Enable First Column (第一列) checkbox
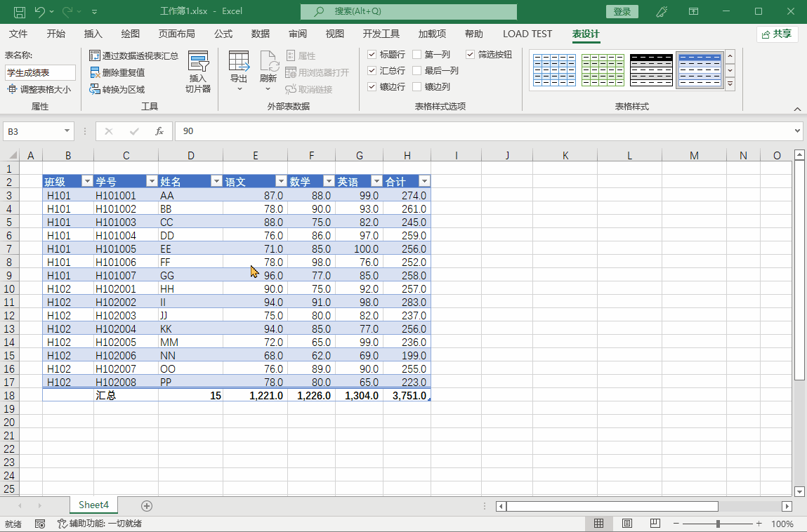Image resolution: width=807 pixels, height=532 pixels. tap(417, 55)
